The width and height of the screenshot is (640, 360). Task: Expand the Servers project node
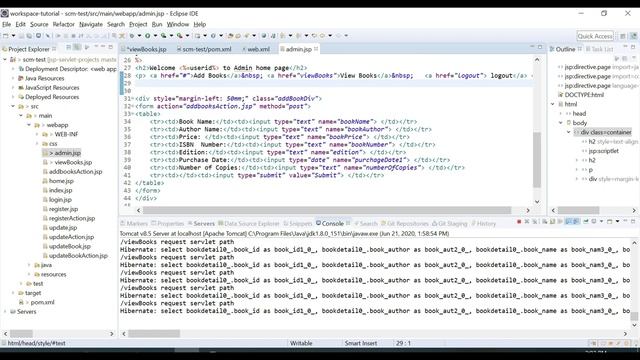click(5, 312)
